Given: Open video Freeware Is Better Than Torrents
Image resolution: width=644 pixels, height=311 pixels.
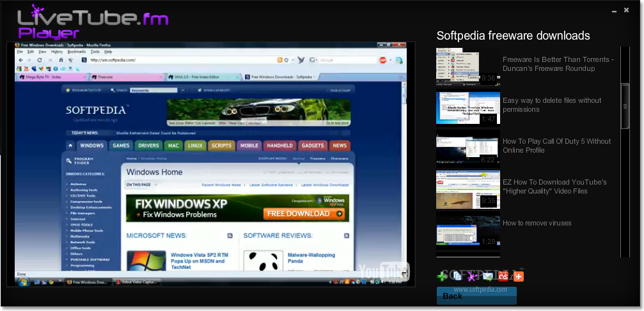Looking at the screenshot, I should click(558, 64).
